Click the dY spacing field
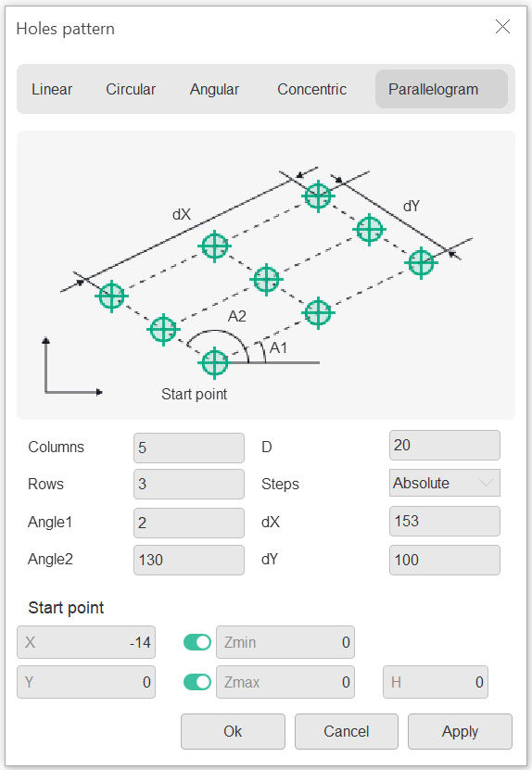The width and height of the screenshot is (532, 770). [445, 560]
